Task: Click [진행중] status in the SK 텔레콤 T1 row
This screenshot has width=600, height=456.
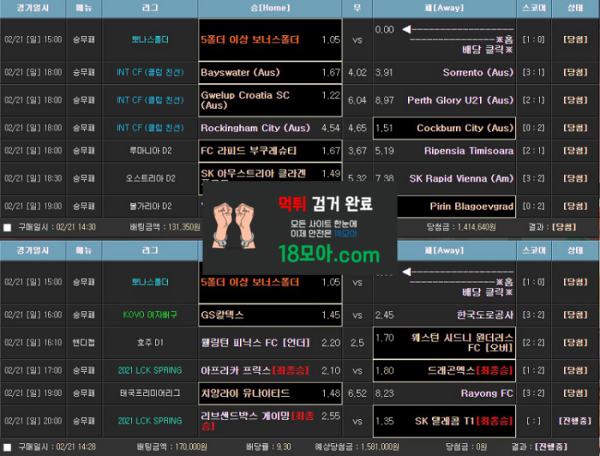Action: pos(575,421)
